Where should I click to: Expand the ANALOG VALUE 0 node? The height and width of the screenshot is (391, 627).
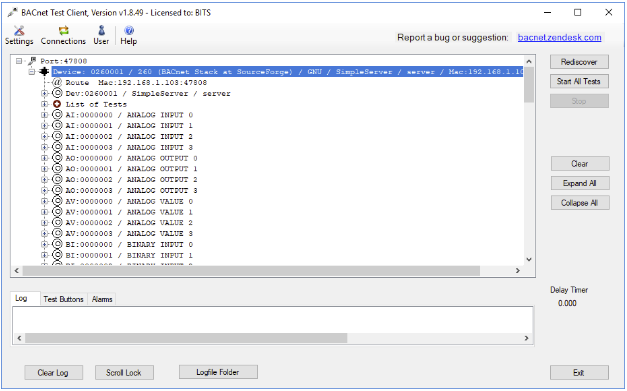(x=44, y=201)
